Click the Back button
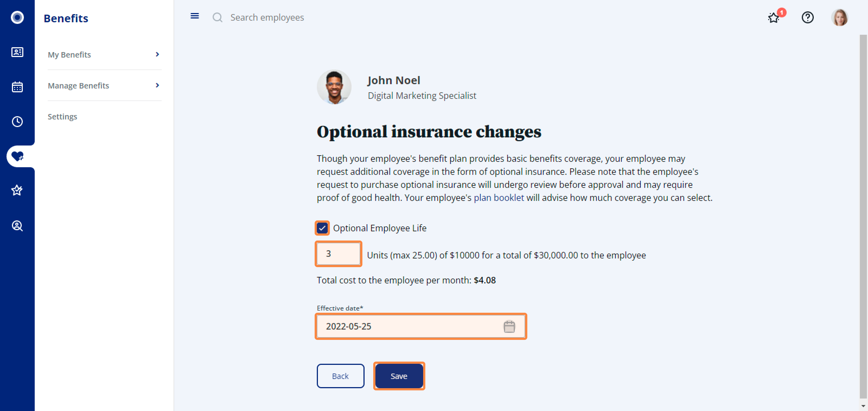The width and height of the screenshot is (868, 411). pyautogui.click(x=340, y=376)
